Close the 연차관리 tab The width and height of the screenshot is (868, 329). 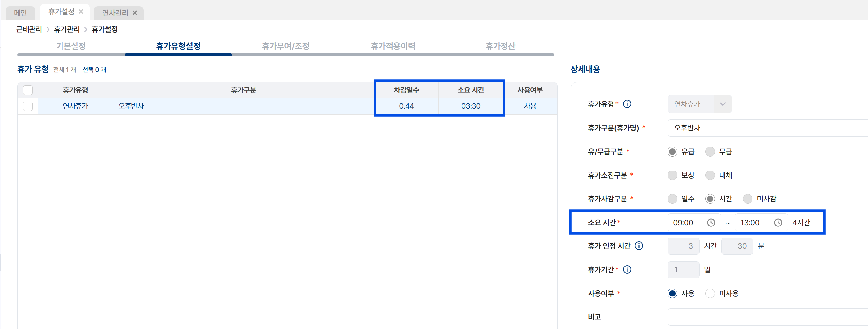coord(135,13)
